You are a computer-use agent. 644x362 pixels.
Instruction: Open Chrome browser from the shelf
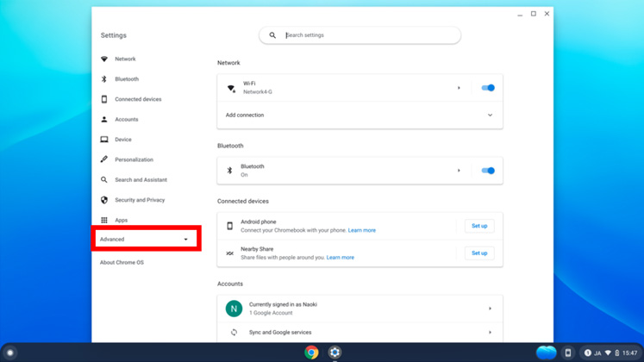click(x=311, y=353)
